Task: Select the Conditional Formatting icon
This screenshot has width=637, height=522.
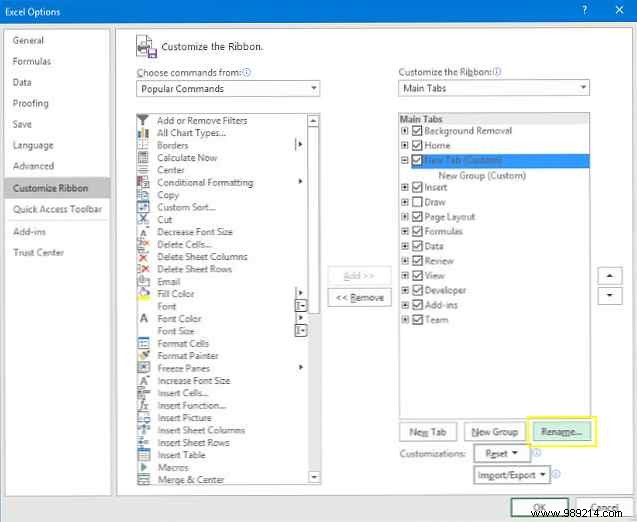Action: pos(143,182)
